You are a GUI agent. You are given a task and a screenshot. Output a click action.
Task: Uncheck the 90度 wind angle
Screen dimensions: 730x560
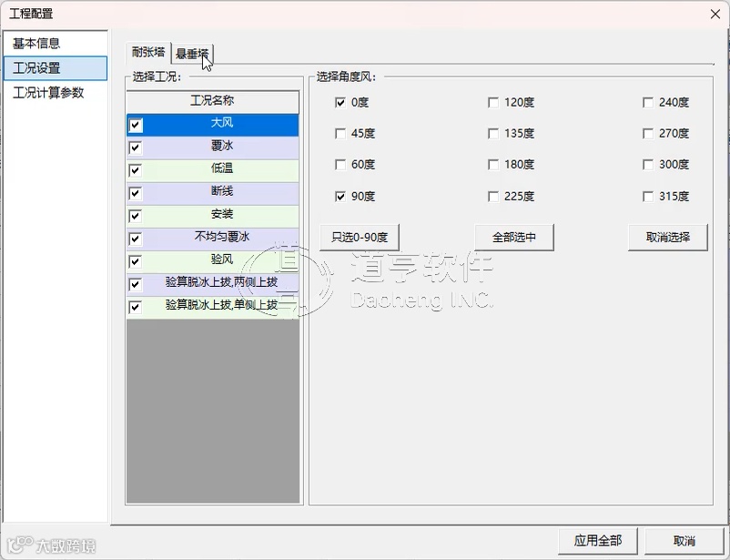[x=340, y=197]
